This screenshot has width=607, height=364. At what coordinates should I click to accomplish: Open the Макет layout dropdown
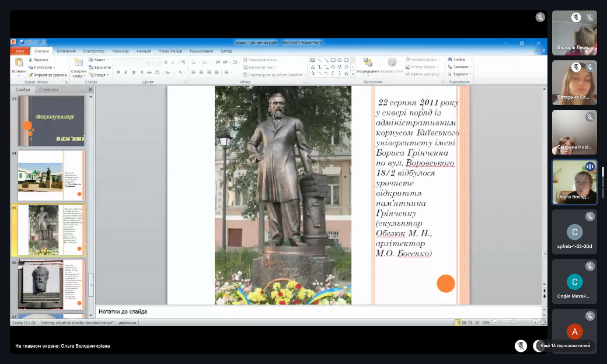[100, 60]
